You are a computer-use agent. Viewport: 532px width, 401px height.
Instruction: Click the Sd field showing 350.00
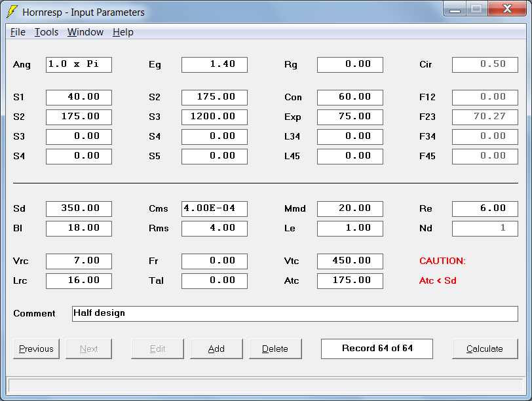pos(79,209)
